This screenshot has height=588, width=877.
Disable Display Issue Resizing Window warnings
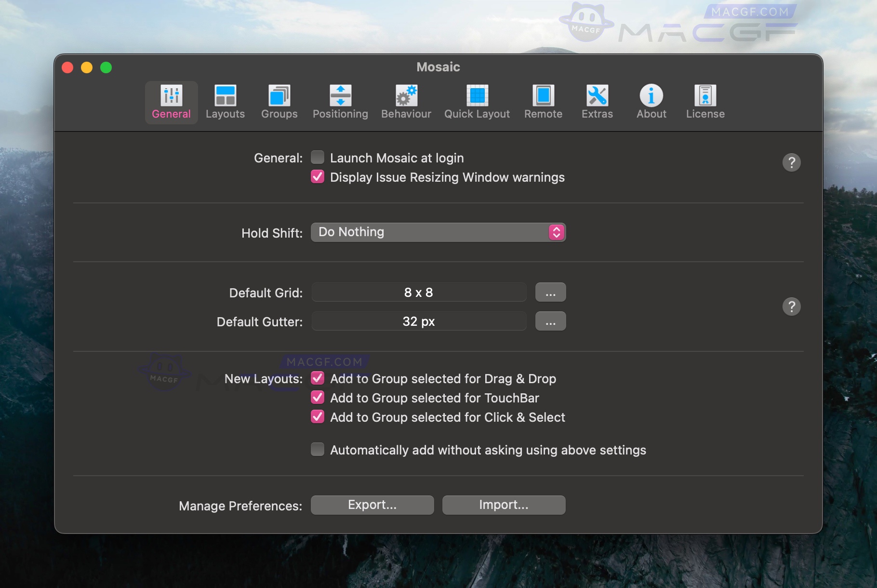(x=318, y=177)
